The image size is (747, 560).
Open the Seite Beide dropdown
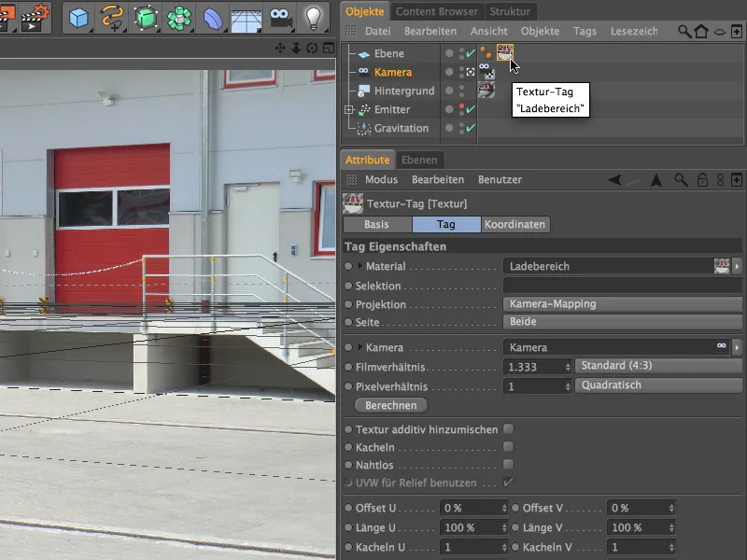(623, 321)
